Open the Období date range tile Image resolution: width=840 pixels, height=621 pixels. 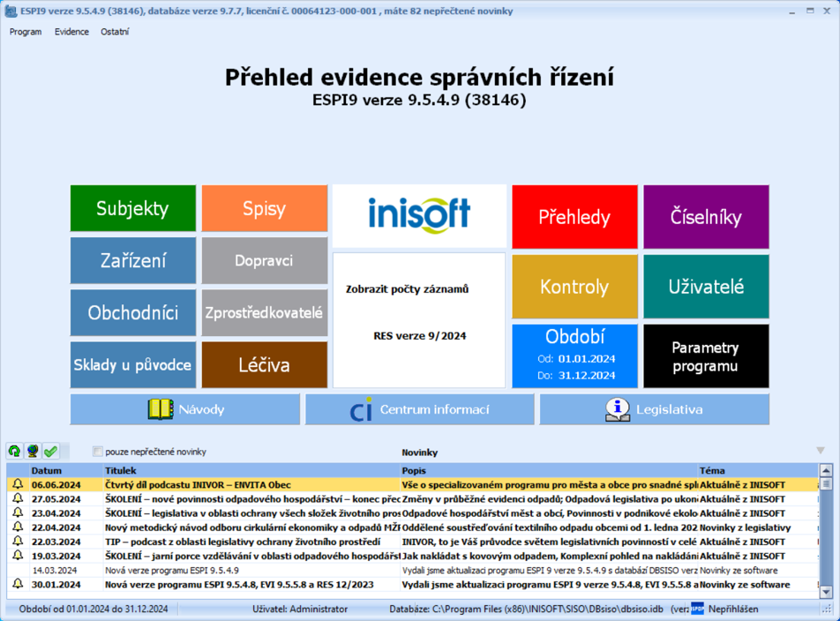coord(574,356)
